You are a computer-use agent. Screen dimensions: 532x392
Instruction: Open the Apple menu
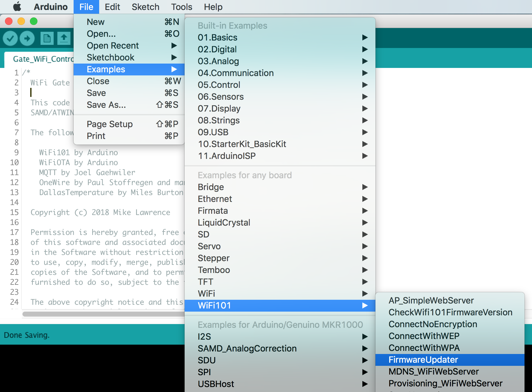pyautogui.click(x=17, y=7)
